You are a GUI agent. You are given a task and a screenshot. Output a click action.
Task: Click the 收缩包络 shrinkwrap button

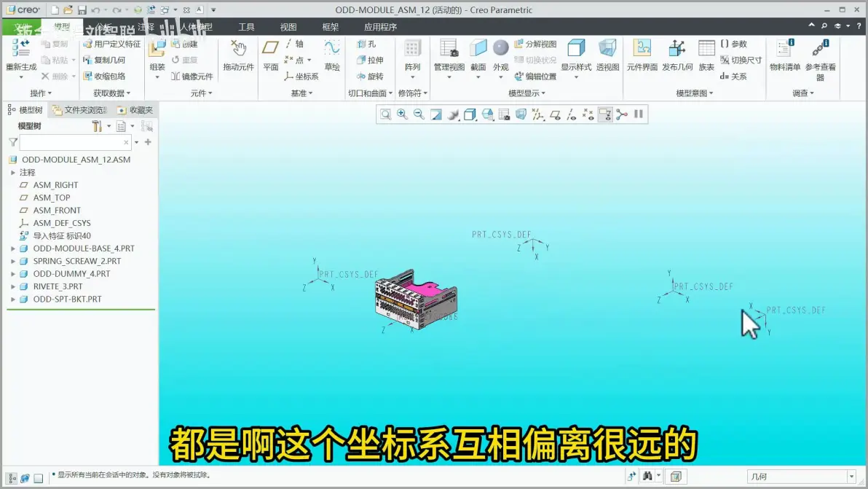click(x=104, y=77)
